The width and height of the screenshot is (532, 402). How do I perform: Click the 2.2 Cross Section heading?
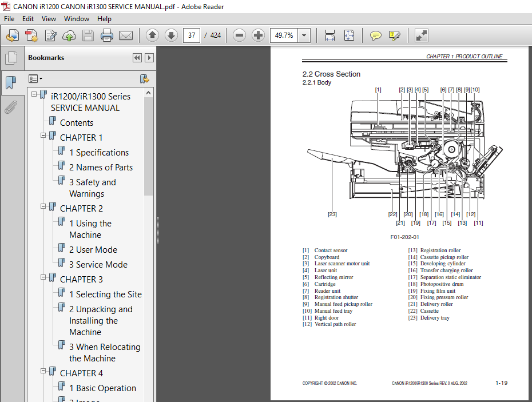331,74
